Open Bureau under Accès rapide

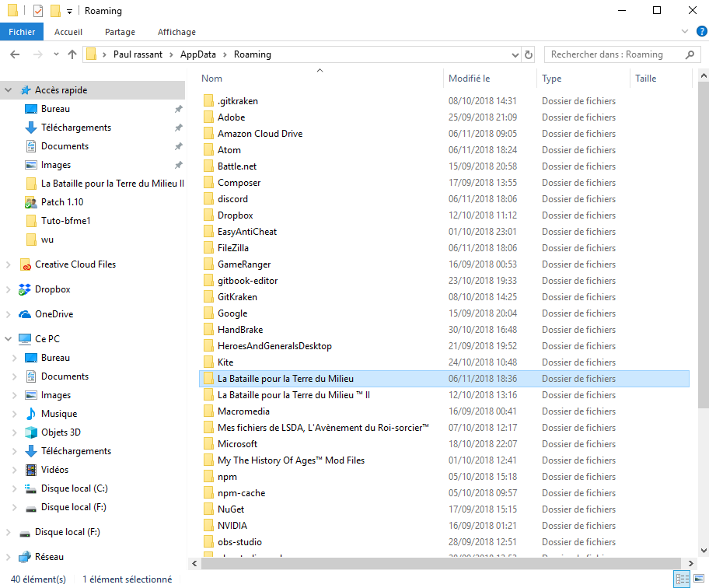pos(55,109)
